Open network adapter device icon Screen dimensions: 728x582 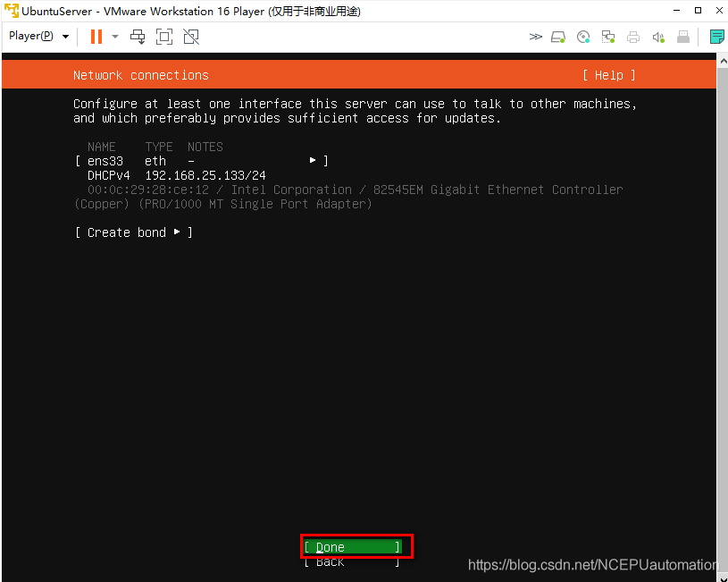[607, 37]
